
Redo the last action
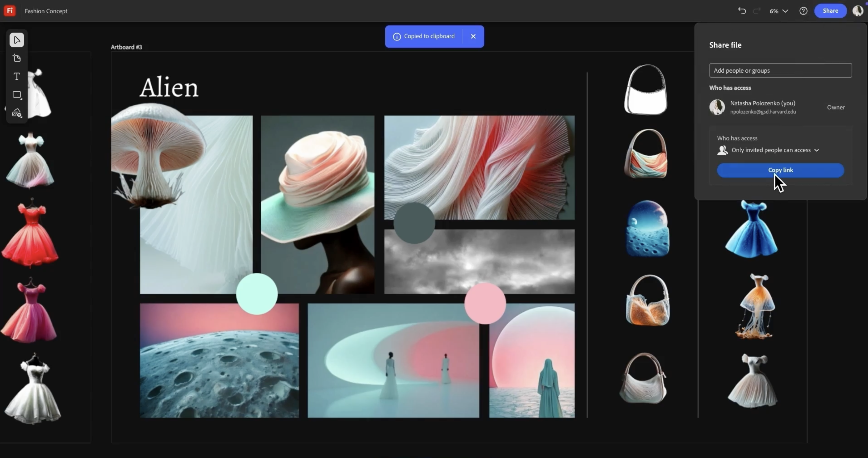(x=757, y=11)
